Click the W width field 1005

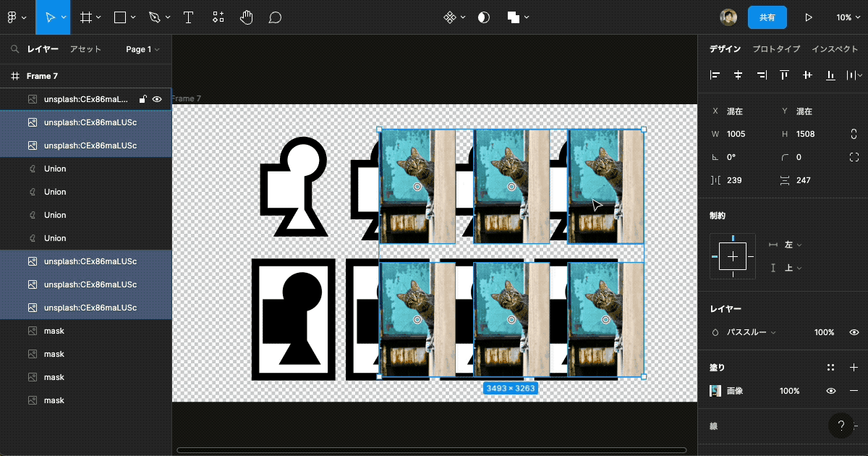pos(739,134)
